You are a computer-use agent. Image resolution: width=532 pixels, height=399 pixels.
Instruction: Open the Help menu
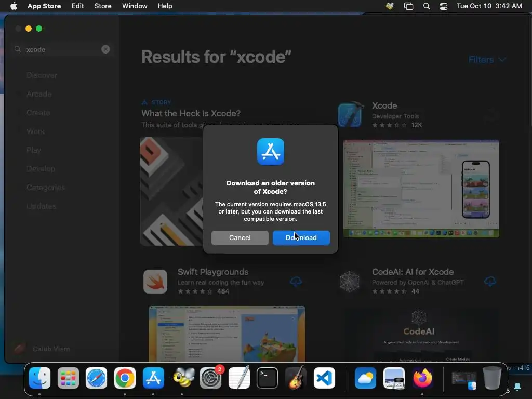[165, 6]
